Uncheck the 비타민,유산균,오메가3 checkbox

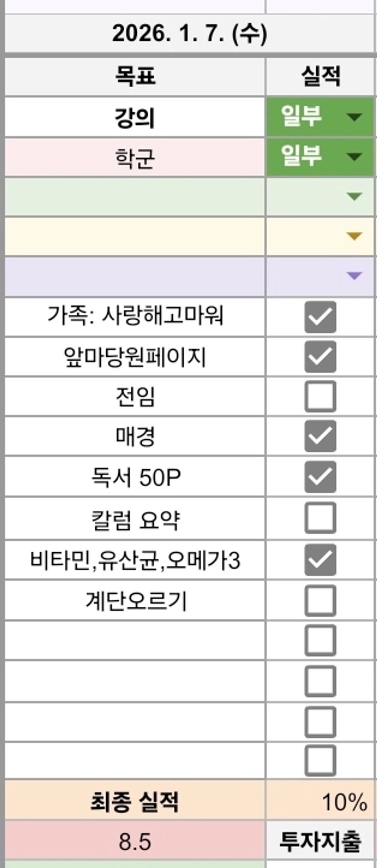point(320,559)
